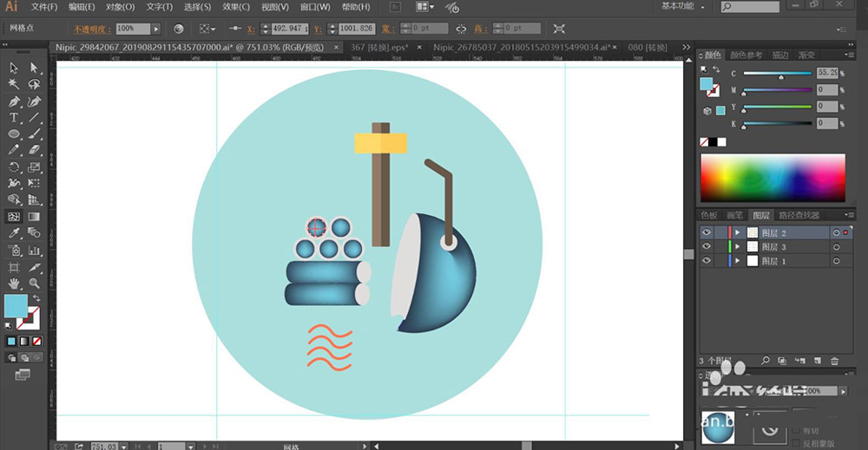Select the Mesh tool
Viewport: 868px width, 450px height.
point(14,217)
